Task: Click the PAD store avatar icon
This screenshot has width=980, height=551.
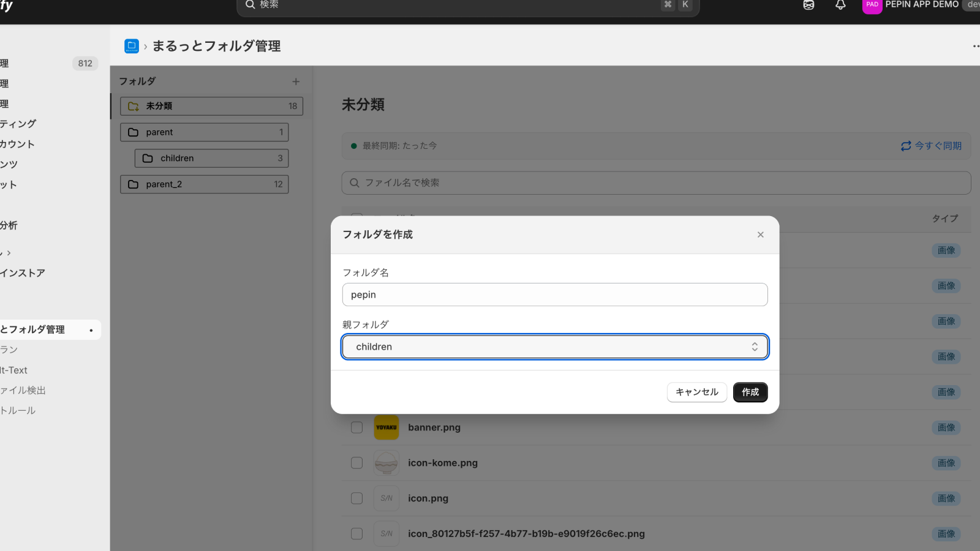Action: pyautogui.click(x=872, y=5)
